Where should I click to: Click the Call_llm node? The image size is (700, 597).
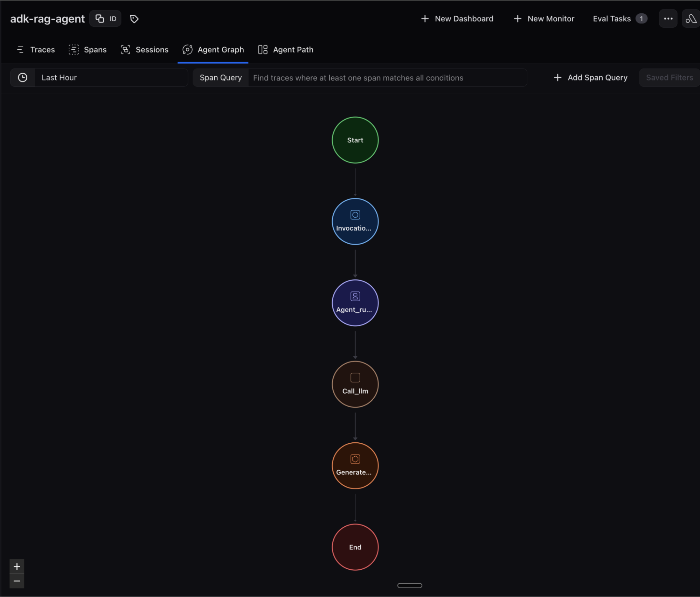(x=355, y=384)
